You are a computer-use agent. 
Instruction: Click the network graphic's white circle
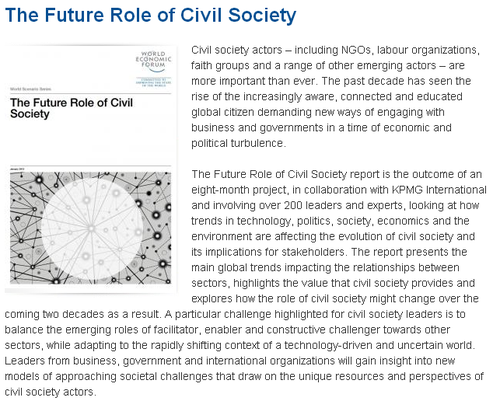coord(92,229)
